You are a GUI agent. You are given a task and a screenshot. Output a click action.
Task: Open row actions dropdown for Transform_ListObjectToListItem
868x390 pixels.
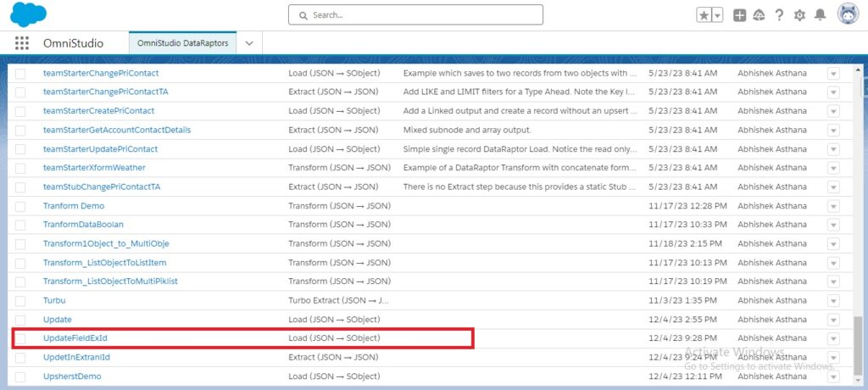(x=834, y=263)
